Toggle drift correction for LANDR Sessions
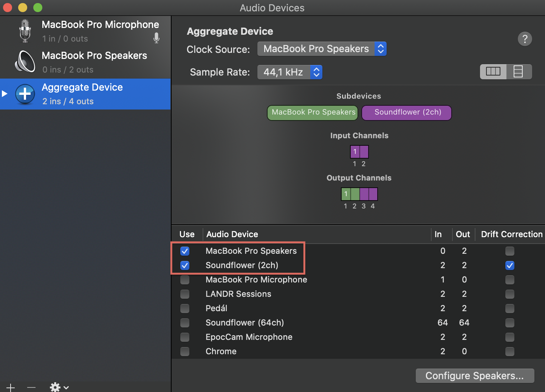This screenshot has height=392, width=545. (510, 294)
